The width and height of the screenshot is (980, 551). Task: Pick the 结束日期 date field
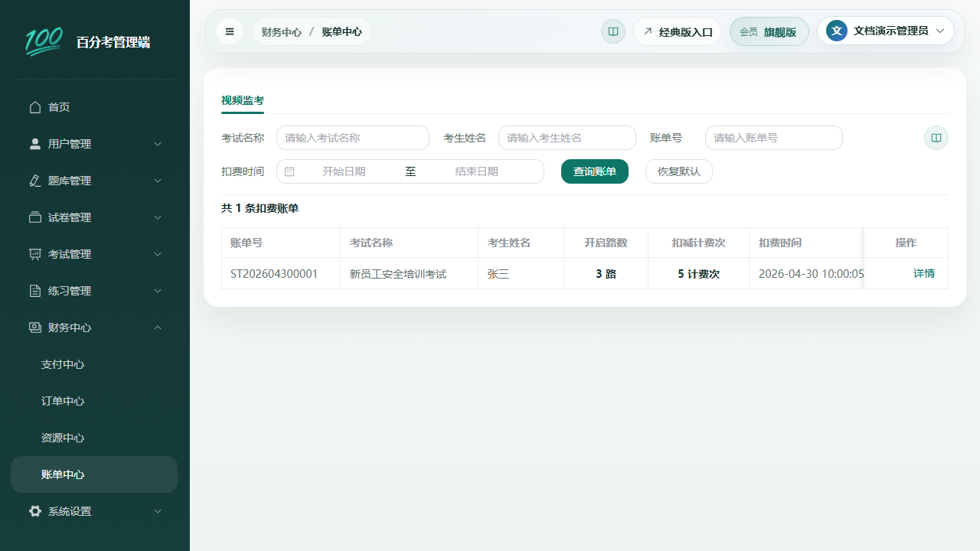pyautogui.click(x=477, y=171)
